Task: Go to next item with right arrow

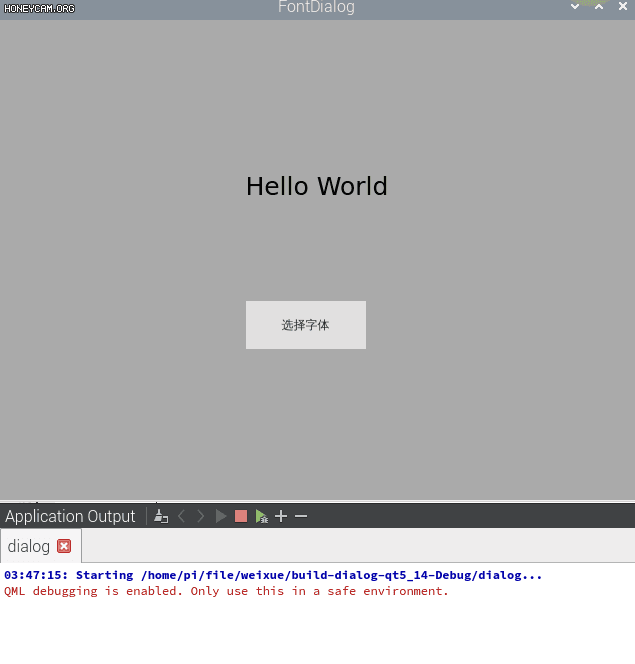Action: pyautogui.click(x=201, y=516)
